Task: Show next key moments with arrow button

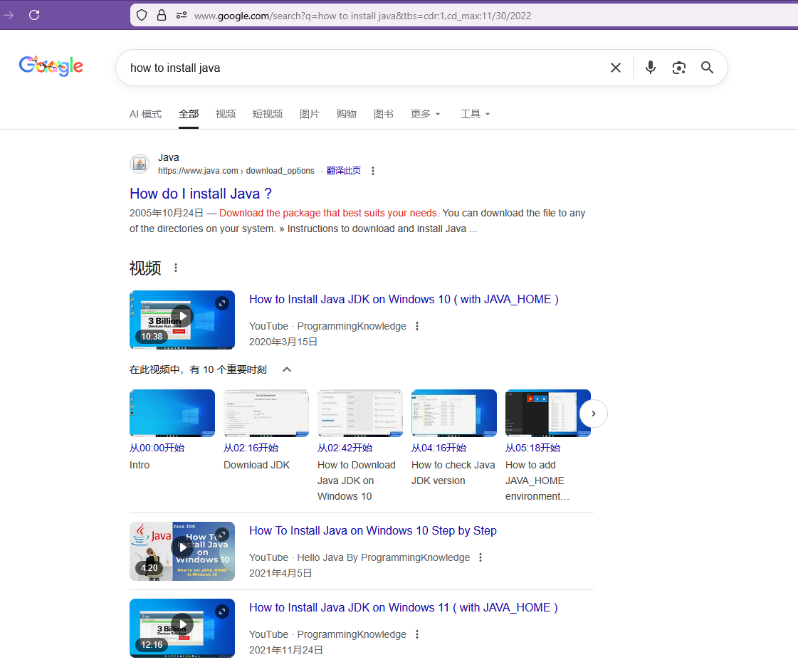Action: pos(593,414)
